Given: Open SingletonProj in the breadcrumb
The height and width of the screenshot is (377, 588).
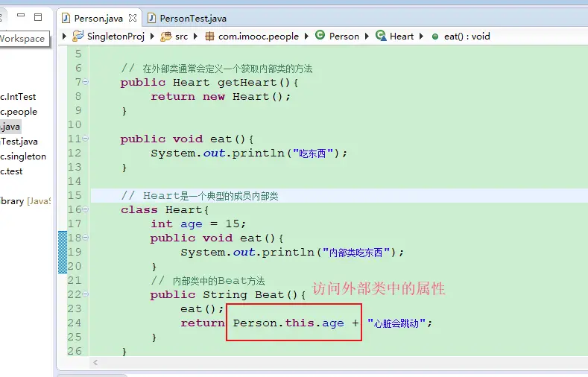Looking at the screenshot, I should (116, 37).
